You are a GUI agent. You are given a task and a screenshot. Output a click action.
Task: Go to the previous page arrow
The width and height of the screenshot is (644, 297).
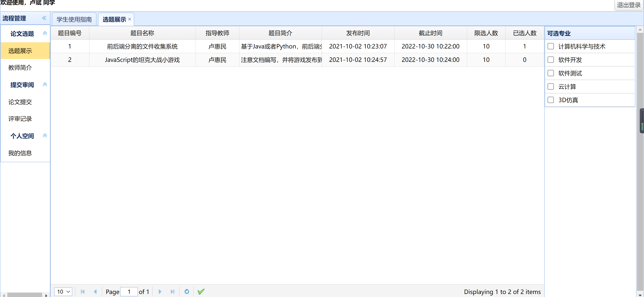(x=96, y=291)
